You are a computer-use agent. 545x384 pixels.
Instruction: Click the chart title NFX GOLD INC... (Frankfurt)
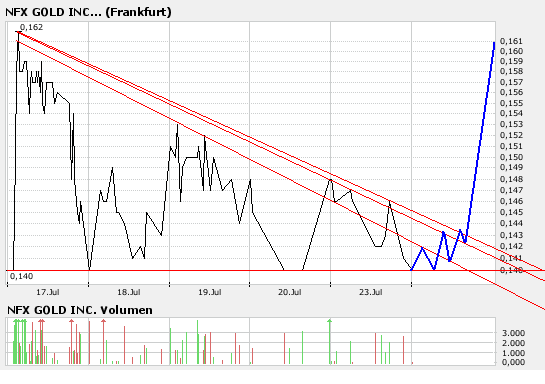click(x=88, y=12)
